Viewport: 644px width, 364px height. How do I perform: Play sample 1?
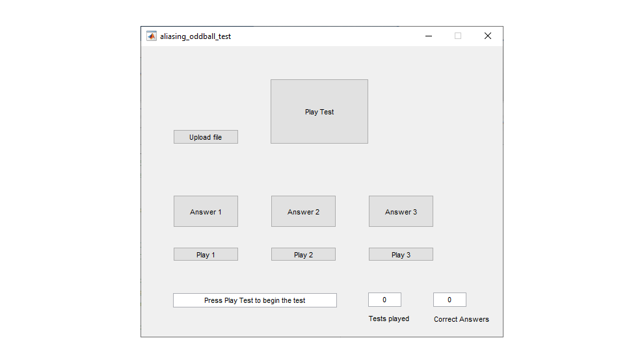(206, 254)
